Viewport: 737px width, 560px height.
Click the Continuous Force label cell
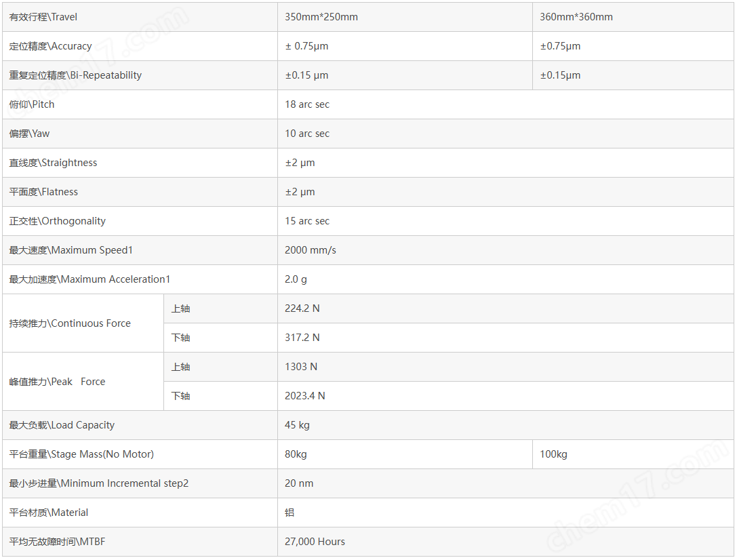83,323
